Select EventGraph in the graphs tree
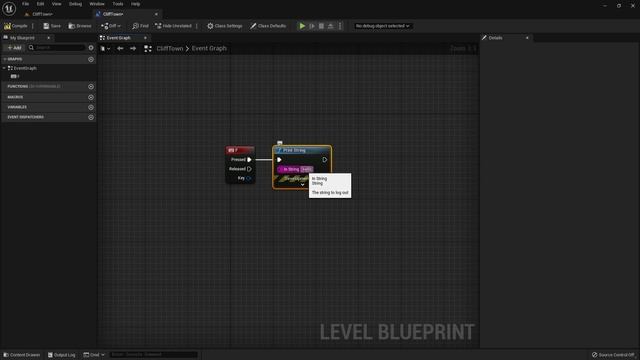Image resolution: width=640 pixels, height=360 pixels. click(x=25, y=68)
